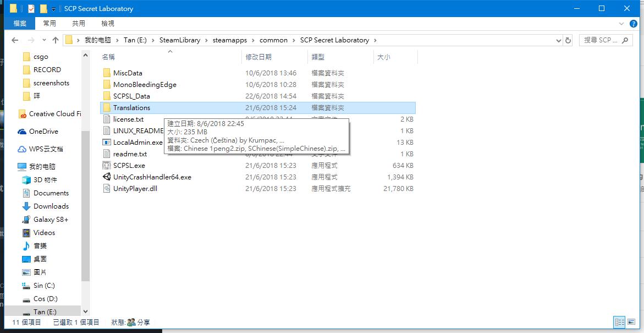
Task: Select Tan (E:) drive in navigation tree
Action: [45, 312]
